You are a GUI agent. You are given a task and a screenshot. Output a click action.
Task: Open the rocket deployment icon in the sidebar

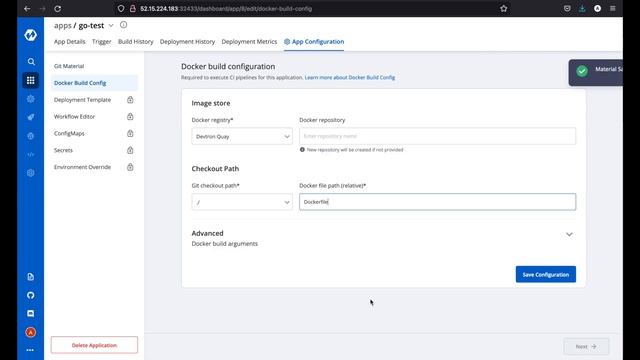click(31, 117)
